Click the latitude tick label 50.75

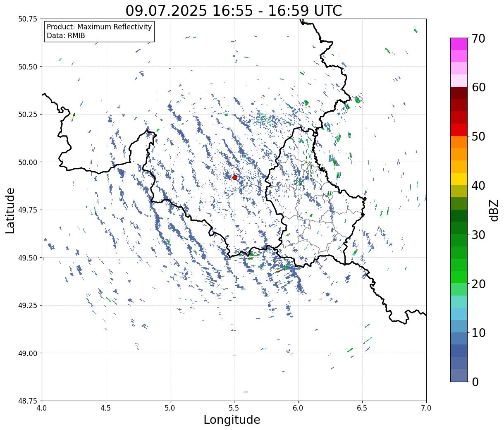[28, 19]
